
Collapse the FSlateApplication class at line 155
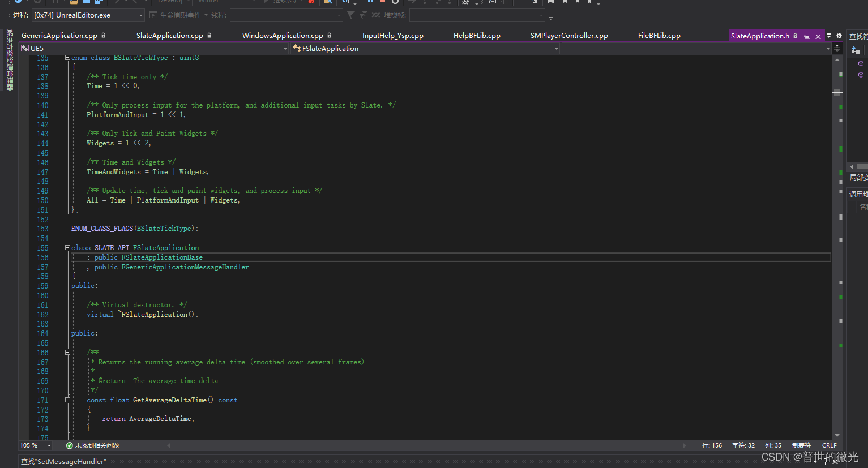click(x=66, y=247)
